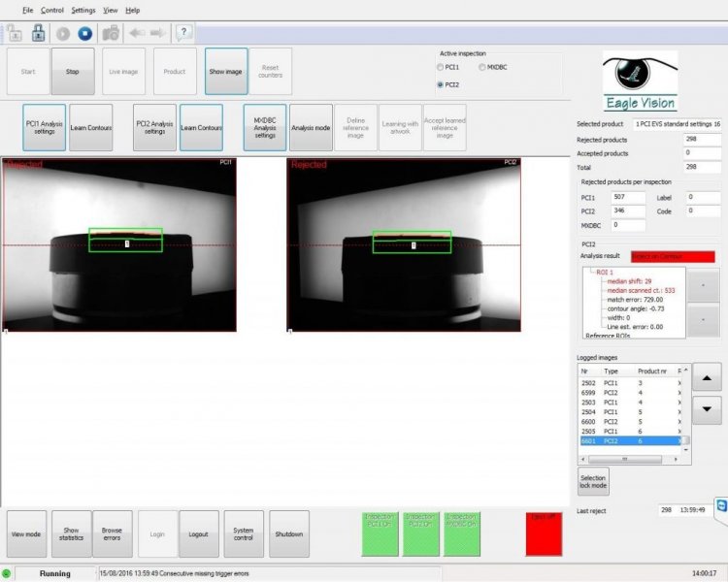Click the question mark help icon

click(x=183, y=32)
